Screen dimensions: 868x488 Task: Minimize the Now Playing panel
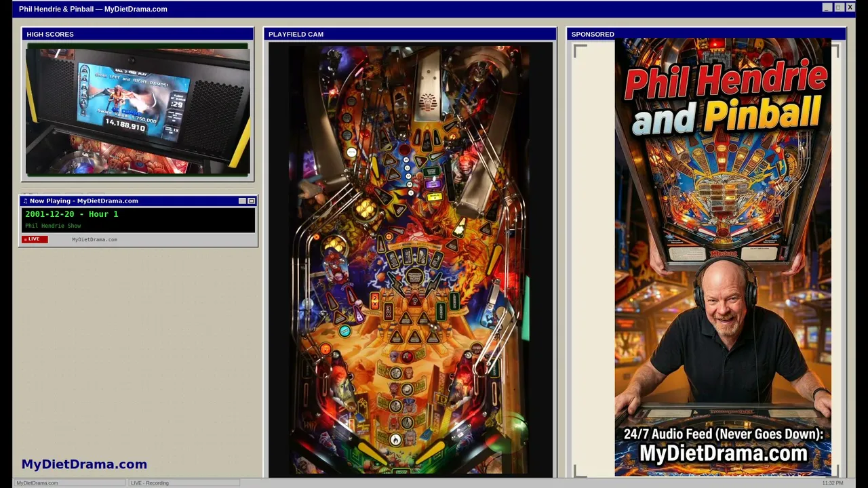tap(242, 201)
